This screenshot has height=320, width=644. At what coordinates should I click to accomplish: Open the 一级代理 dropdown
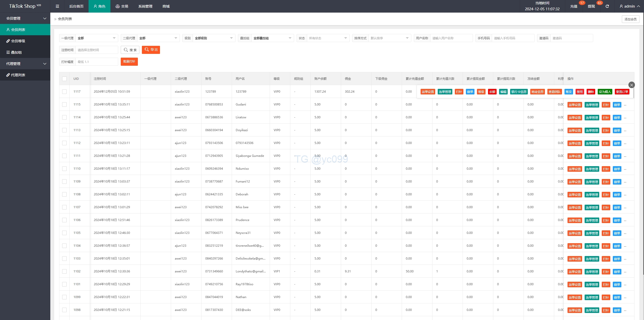pyautogui.click(x=97, y=38)
